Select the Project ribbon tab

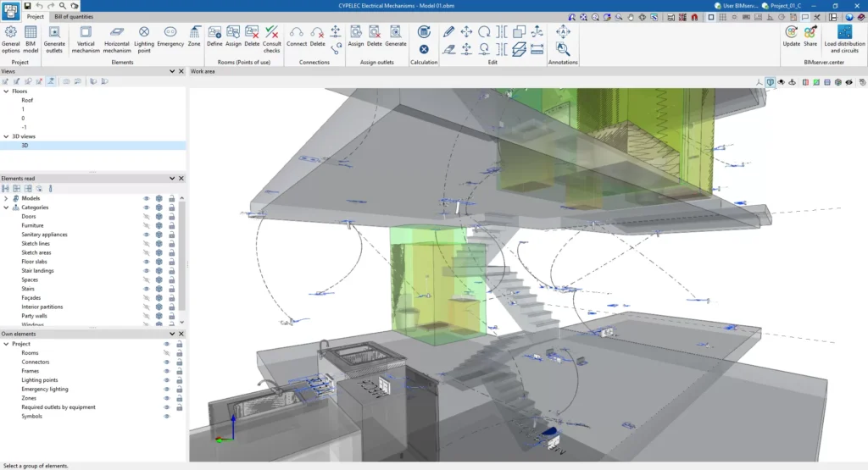coord(36,17)
